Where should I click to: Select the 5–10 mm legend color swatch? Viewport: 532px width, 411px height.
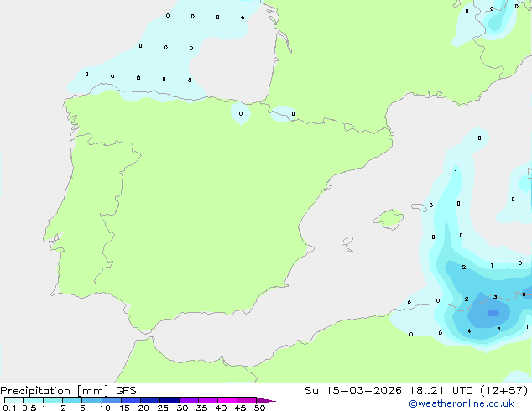coord(92,400)
